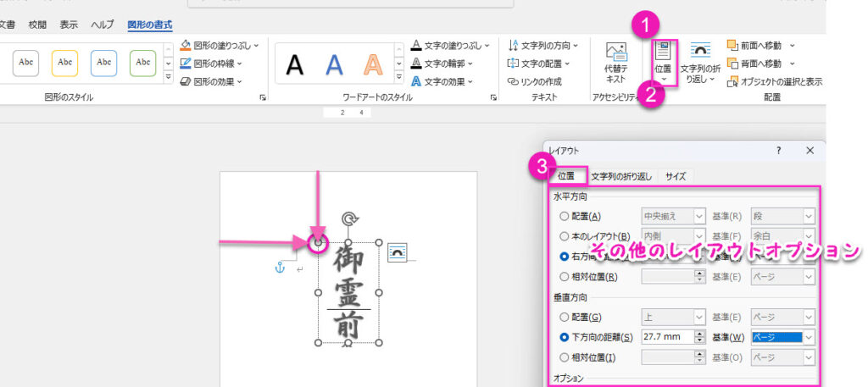
Task: Select the gray-bordered Abc shape style
Action: point(26,63)
